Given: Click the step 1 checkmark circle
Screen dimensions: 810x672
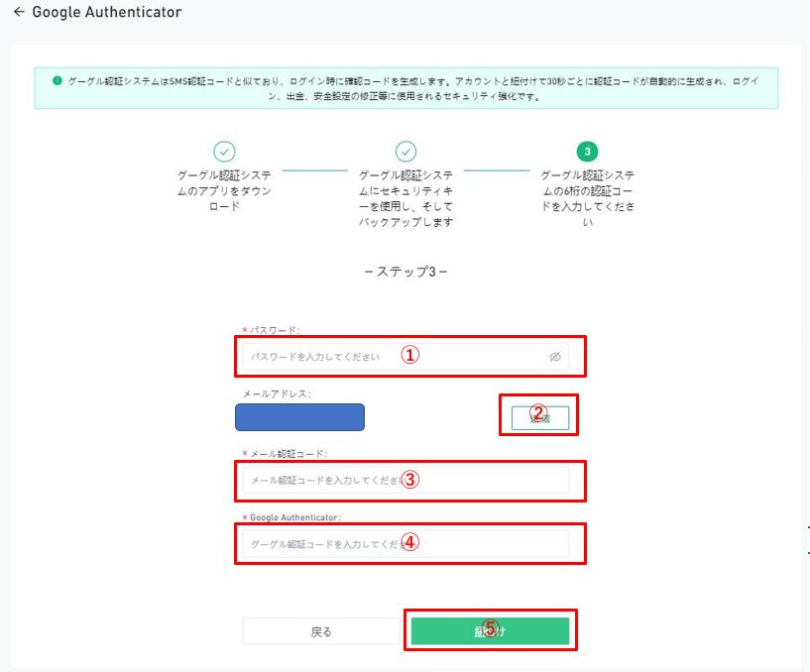Looking at the screenshot, I should [x=225, y=152].
